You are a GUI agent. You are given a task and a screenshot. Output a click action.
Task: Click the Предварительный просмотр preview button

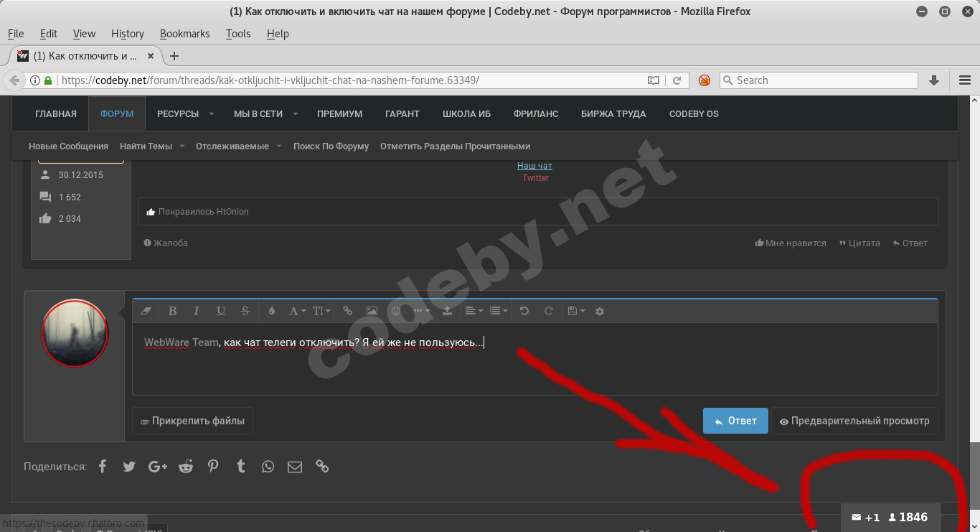tap(854, 421)
